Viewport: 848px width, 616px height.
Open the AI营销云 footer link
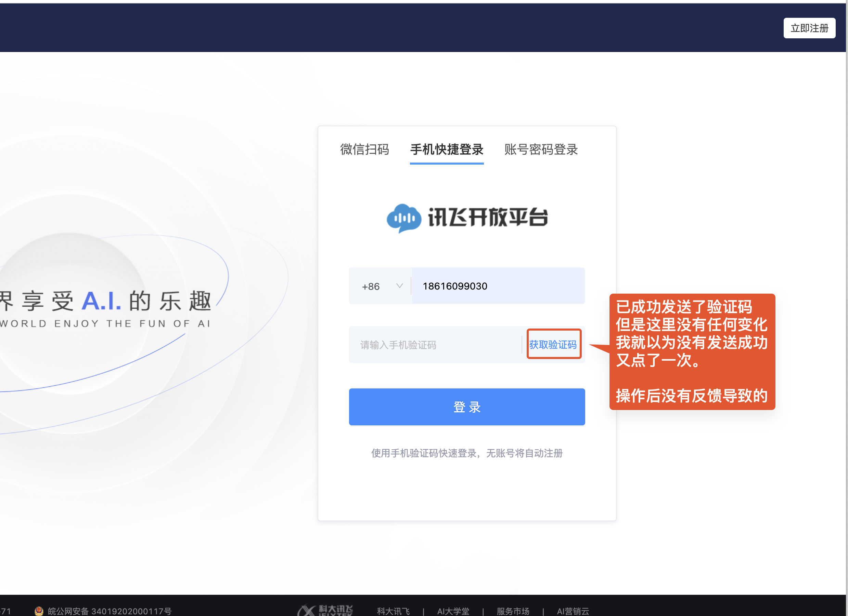point(573,611)
